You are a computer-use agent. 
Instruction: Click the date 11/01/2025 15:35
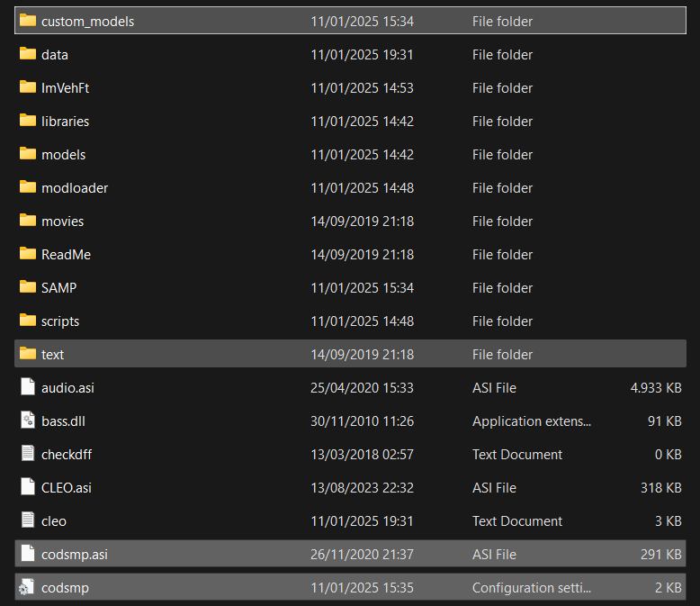362,588
